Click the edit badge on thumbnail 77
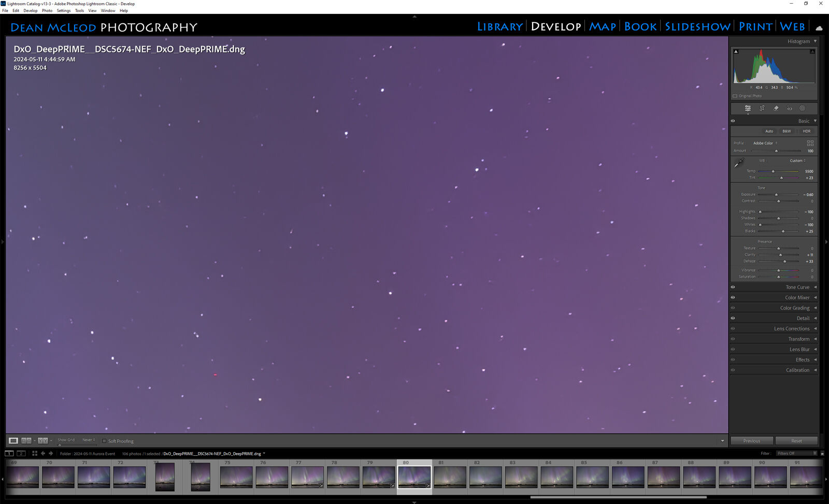 click(321, 485)
